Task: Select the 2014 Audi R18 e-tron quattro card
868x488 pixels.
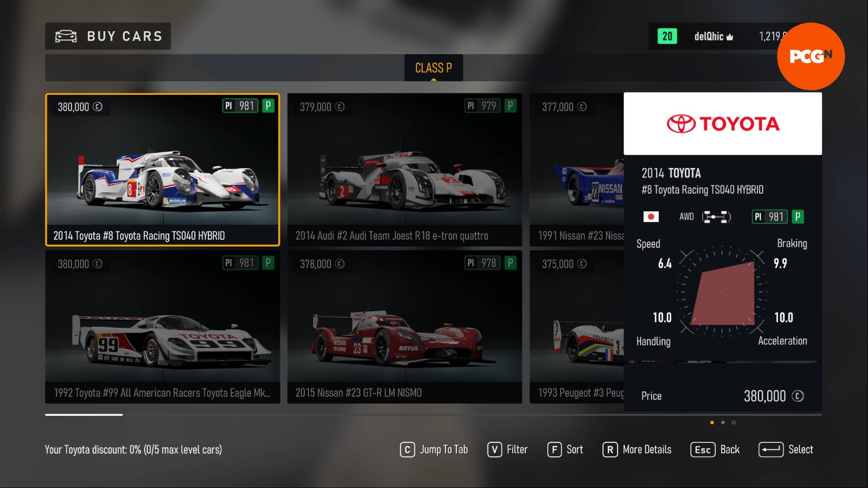Action: 404,170
